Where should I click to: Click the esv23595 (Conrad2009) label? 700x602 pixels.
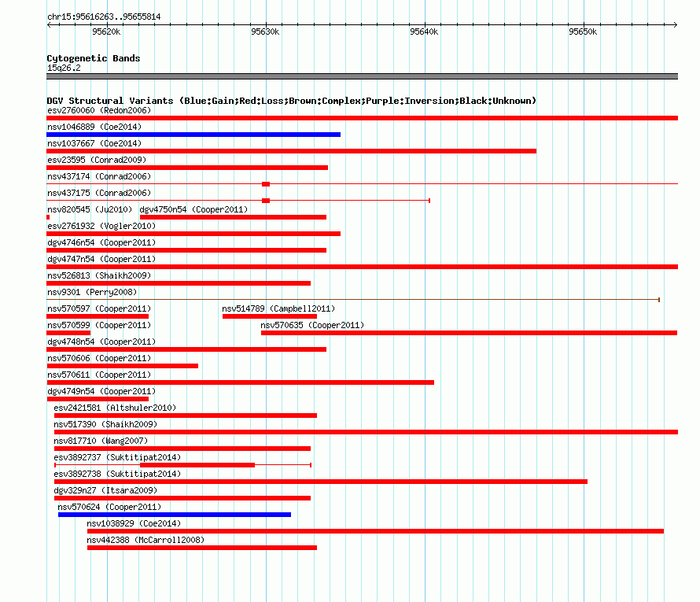click(97, 160)
